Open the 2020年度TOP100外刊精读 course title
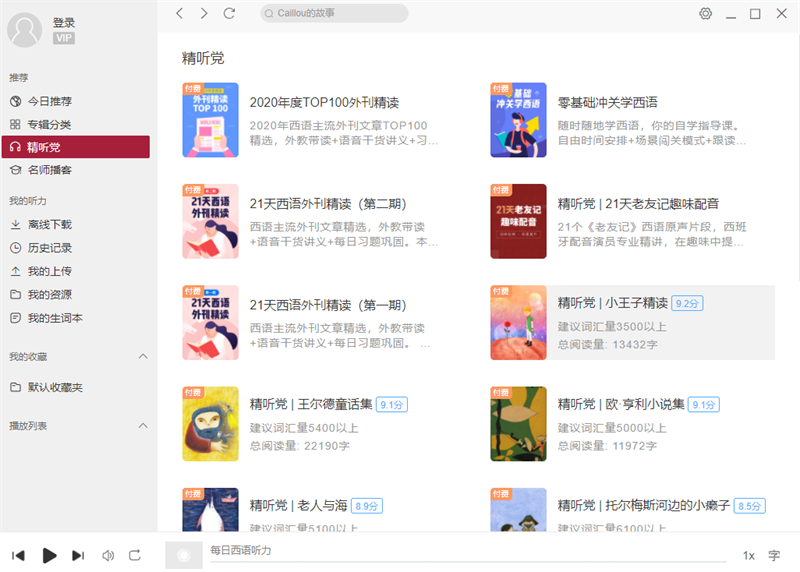The height and width of the screenshot is (572, 800). (324, 102)
